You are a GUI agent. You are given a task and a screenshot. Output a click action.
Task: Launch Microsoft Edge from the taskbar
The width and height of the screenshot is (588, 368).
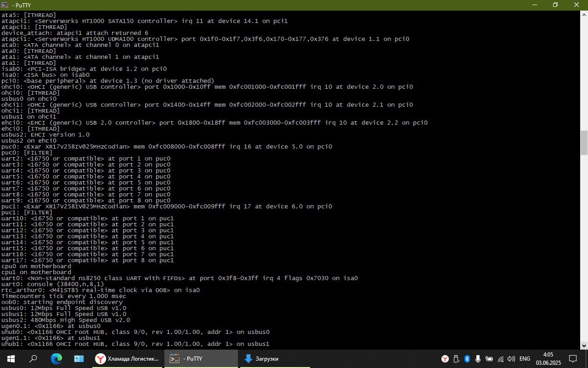(56, 359)
